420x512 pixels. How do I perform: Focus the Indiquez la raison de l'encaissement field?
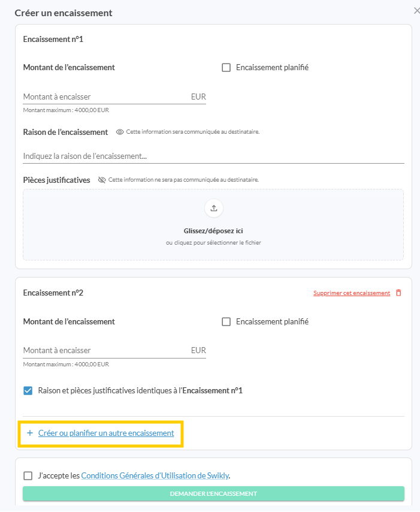pyautogui.click(x=213, y=156)
